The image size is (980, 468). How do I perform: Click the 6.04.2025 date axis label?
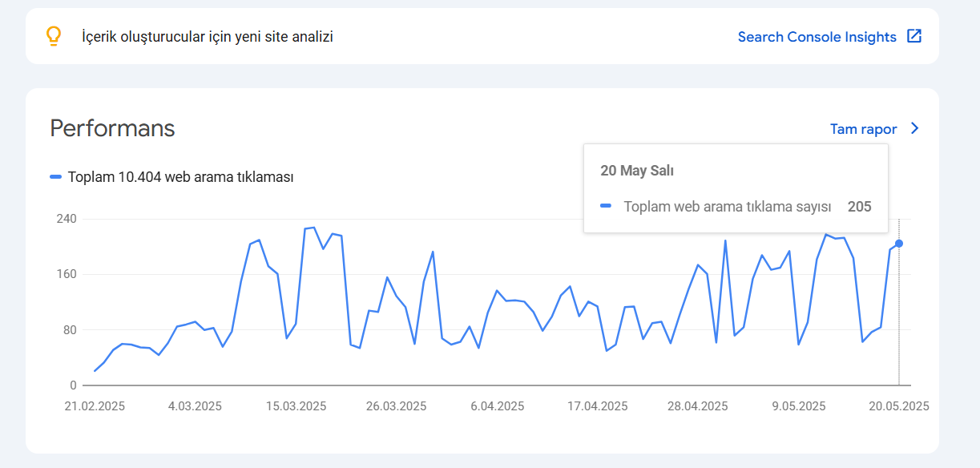point(497,406)
